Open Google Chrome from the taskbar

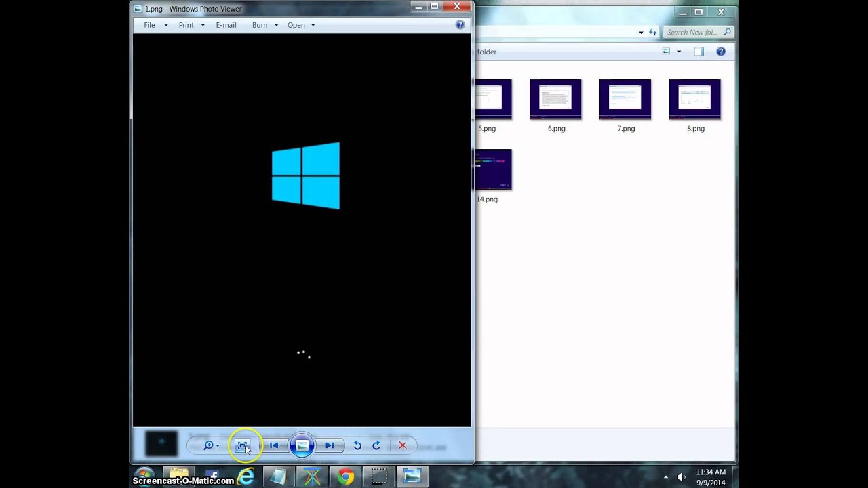coord(346,477)
